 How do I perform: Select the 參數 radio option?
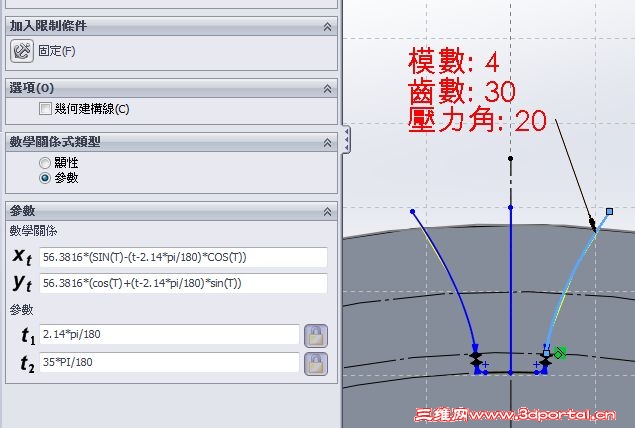[x=45, y=178]
